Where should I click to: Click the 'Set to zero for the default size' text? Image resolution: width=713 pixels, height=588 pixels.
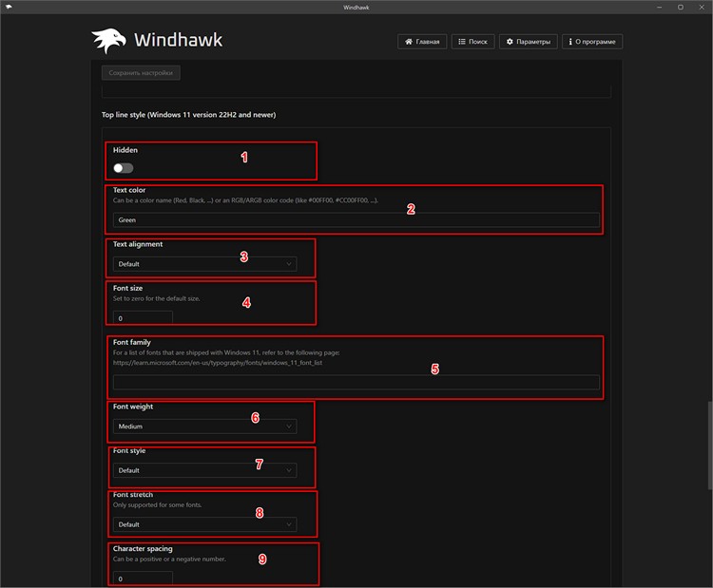(157, 298)
